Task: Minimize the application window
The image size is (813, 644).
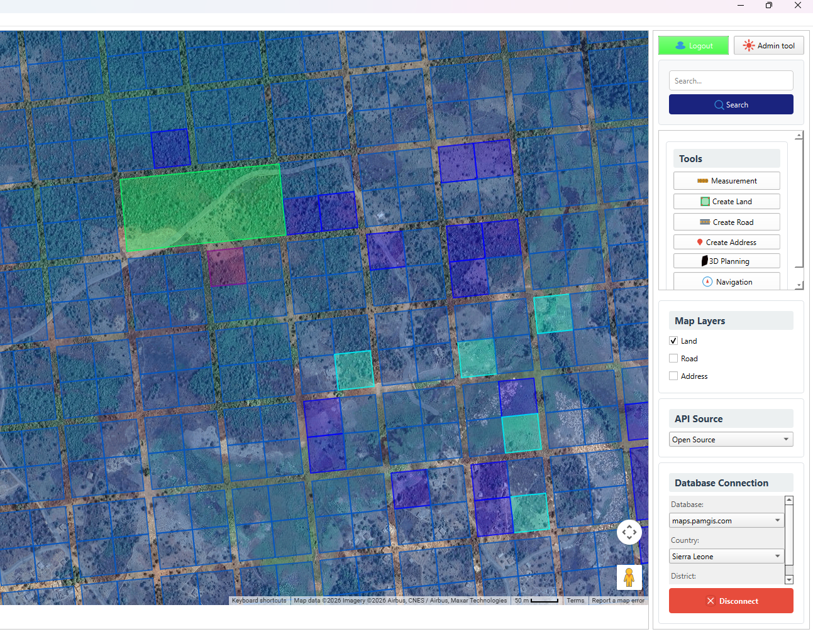Action: (x=741, y=5)
